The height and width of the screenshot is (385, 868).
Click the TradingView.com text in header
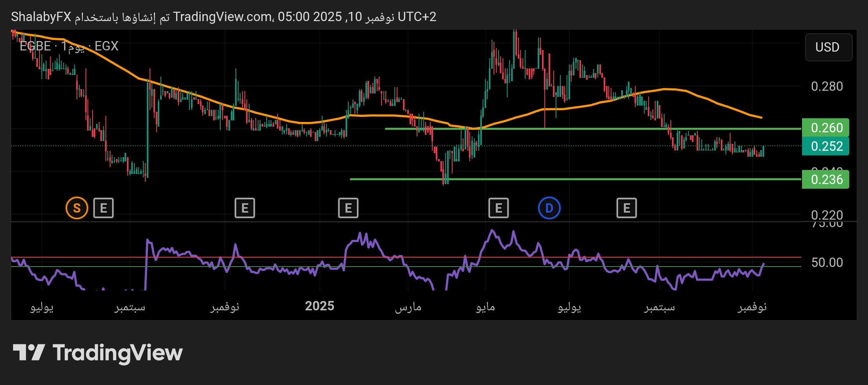[223, 17]
